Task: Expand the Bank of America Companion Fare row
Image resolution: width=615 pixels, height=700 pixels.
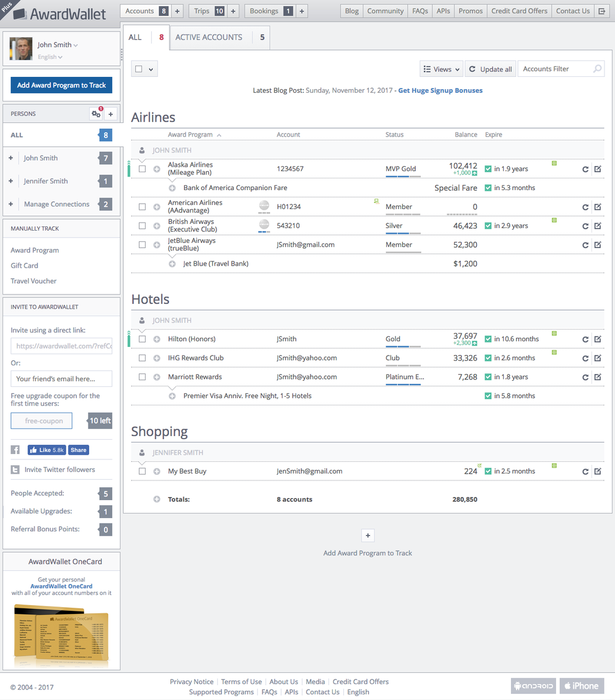Action: coord(172,188)
